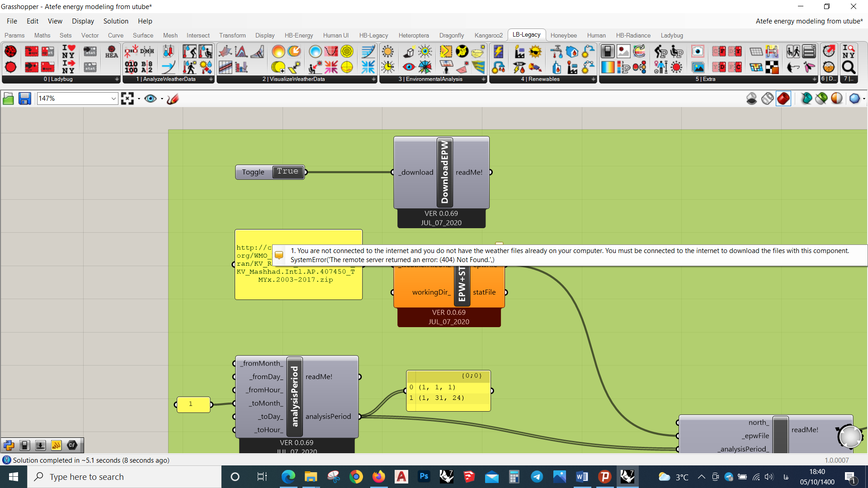
Task: Turn off preview with crossed ring icon
Action: point(751,99)
